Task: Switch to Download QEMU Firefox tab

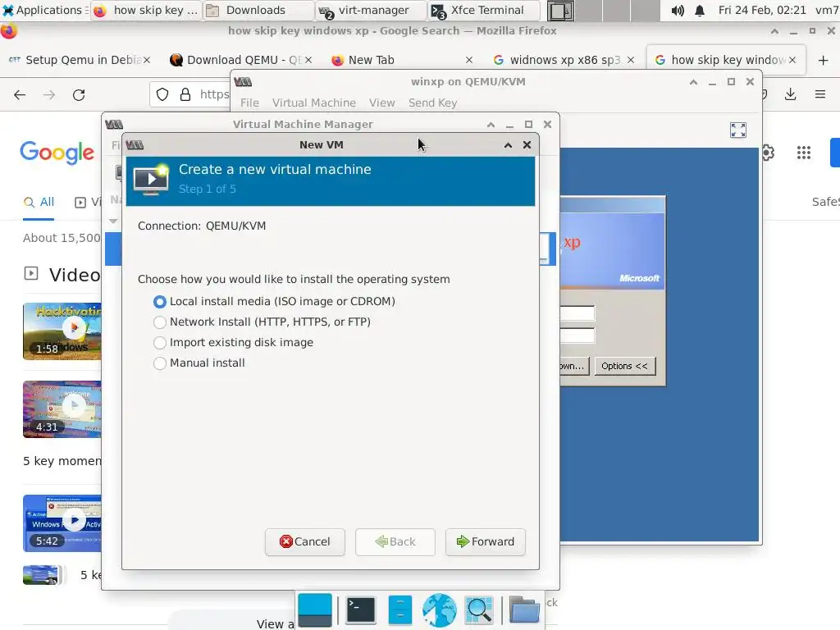Action: pyautogui.click(x=240, y=60)
